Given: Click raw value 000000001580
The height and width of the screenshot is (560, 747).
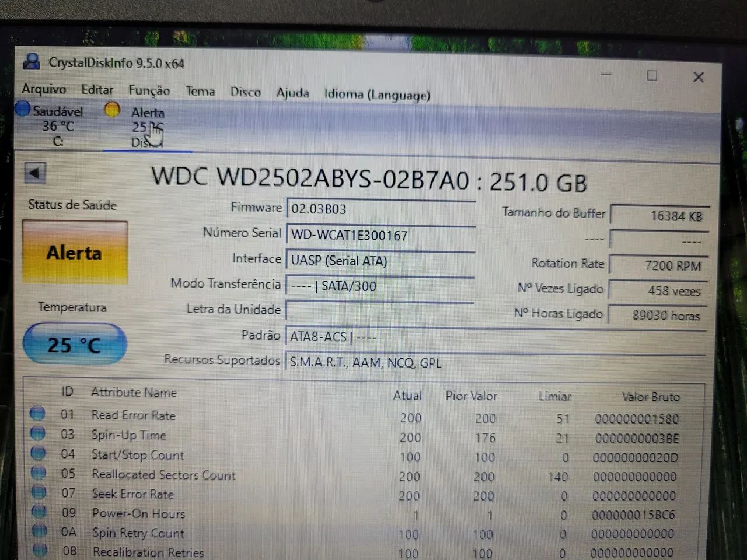Looking at the screenshot, I should click(x=637, y=419).
